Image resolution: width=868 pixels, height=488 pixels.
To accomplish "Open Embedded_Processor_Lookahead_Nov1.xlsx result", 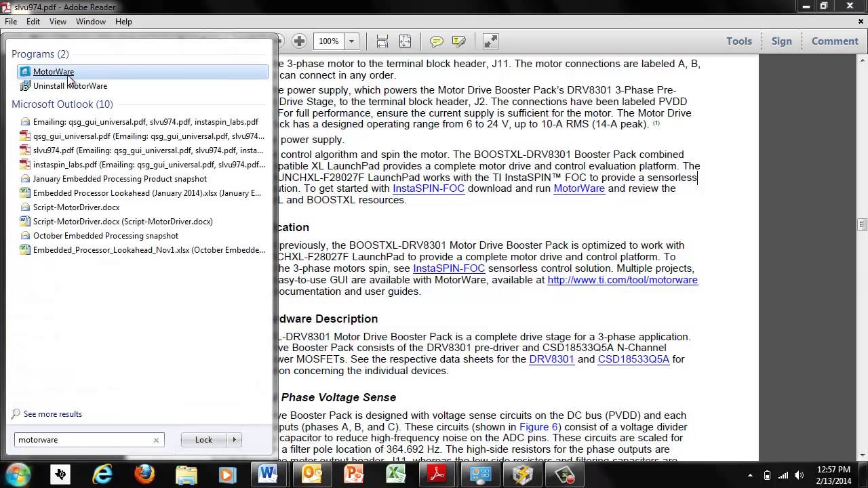I will pyautogui.click(x=142, y=250).
